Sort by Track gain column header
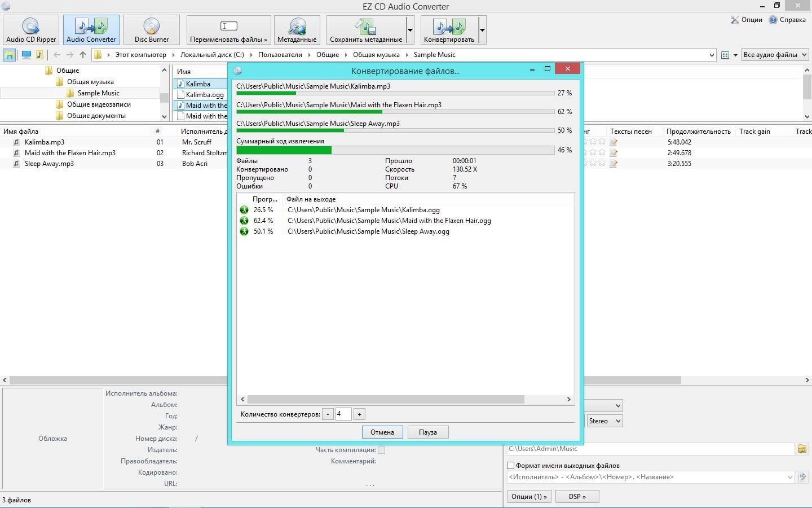 click(x=754, y=132)
